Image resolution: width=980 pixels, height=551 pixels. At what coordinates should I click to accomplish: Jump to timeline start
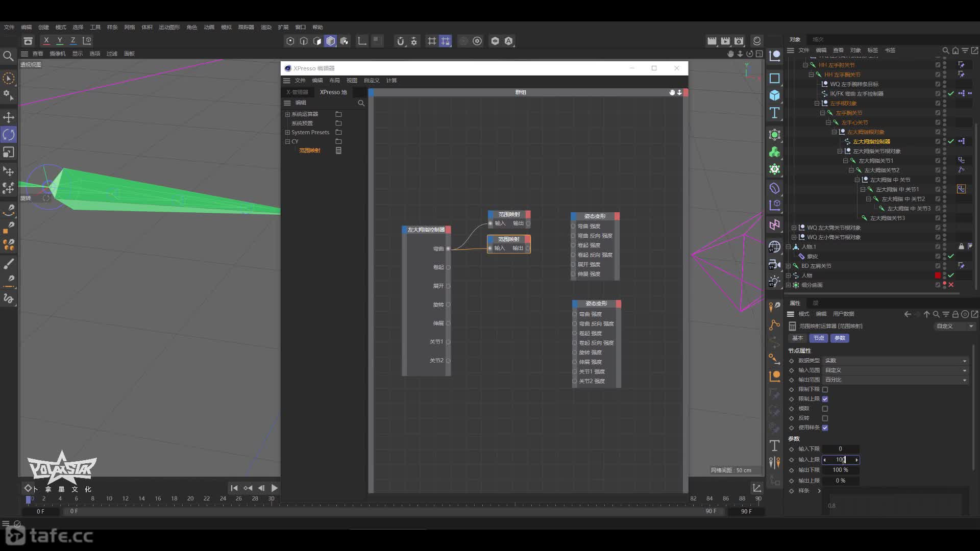[x=234, y=488]
